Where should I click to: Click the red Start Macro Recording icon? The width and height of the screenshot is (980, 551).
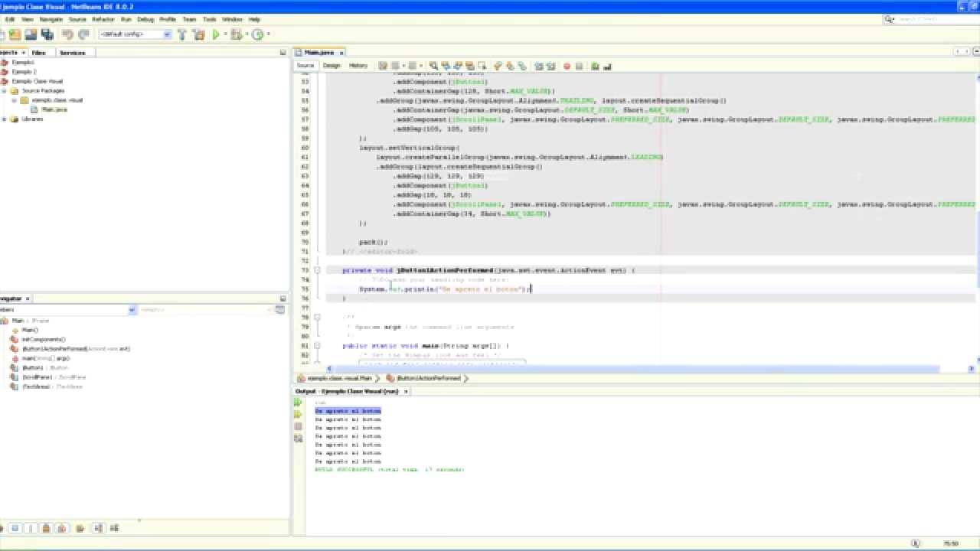567,66
